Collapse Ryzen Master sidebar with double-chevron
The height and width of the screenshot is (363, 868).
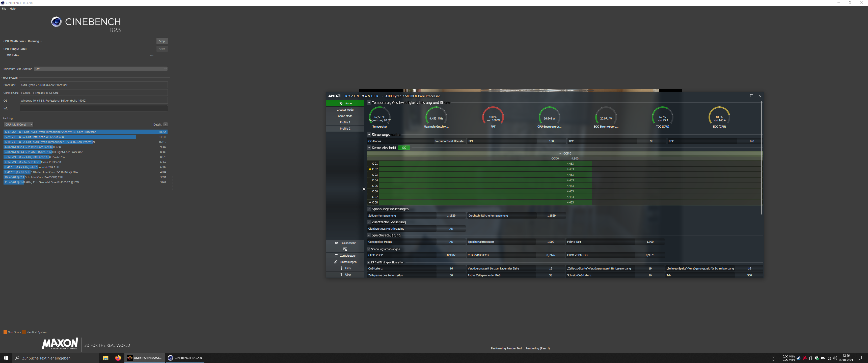(364, 189)
